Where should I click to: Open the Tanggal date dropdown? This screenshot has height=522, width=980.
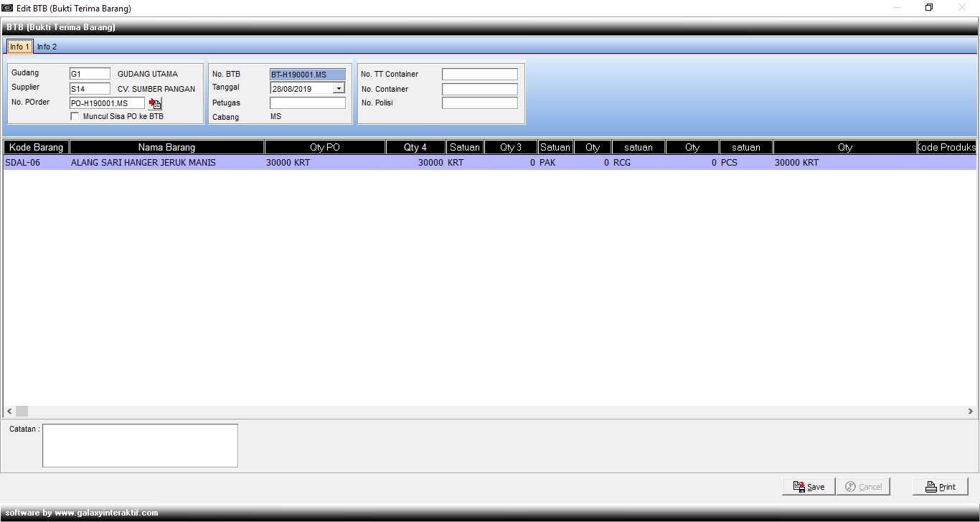click(x=339, y=88)
